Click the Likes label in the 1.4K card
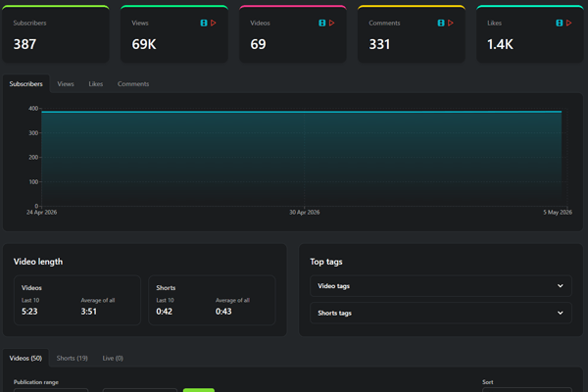This screenshot has width=588, height=392. click(494, 23)
